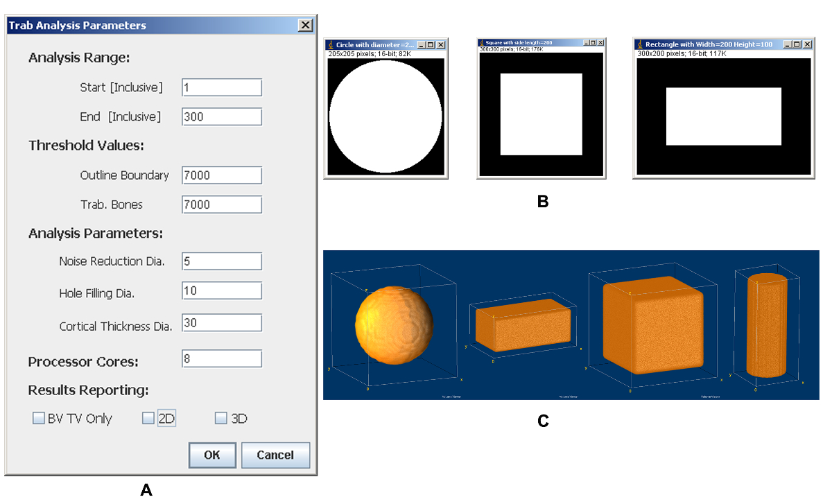Viewport: 832px width, 504px height.
Task: Maximize the Rectangle image window
Action: pos(797,44)
